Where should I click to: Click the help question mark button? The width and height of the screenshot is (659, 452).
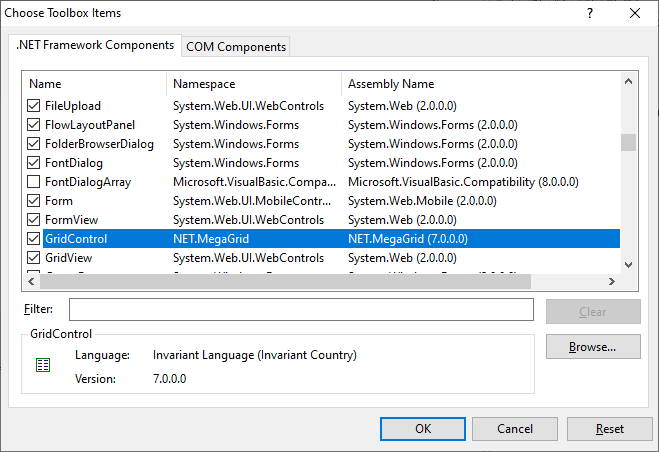click(x=589, y=14)
